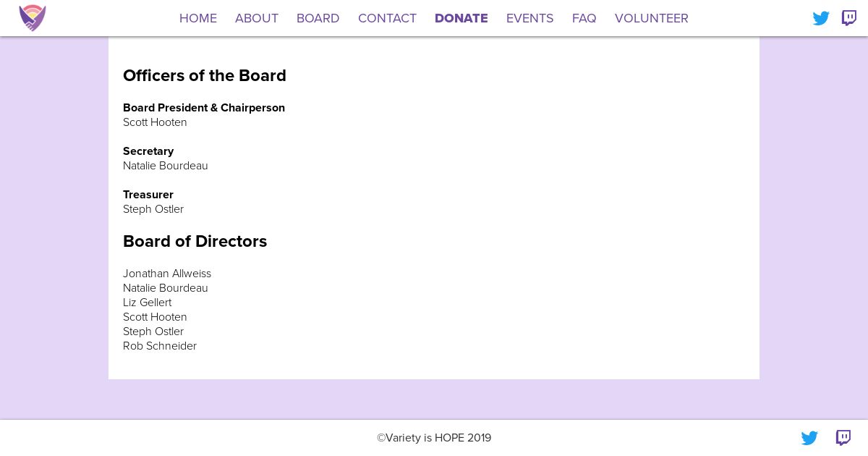The height and width of the screenshot is (456, 868).
Task: Click the Officers of the Board heading
Action: (x=205, y=76)
